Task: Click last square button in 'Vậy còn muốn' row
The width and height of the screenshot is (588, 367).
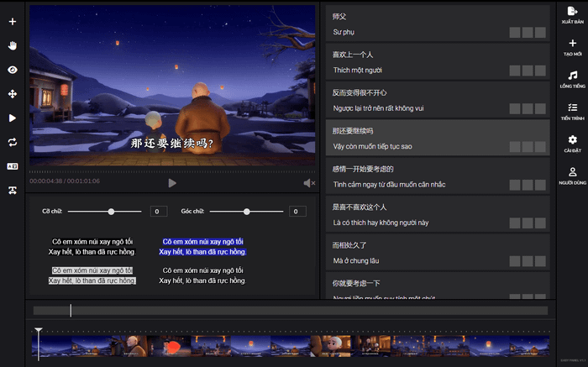Action: point(540,147)
